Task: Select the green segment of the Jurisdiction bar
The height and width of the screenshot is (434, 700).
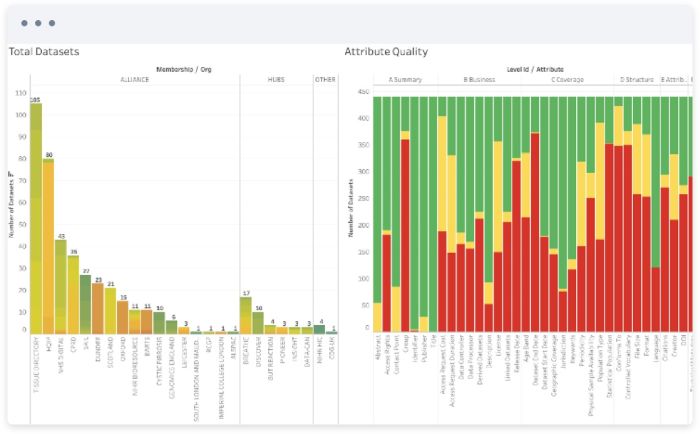Action: [x=563, y=193]
